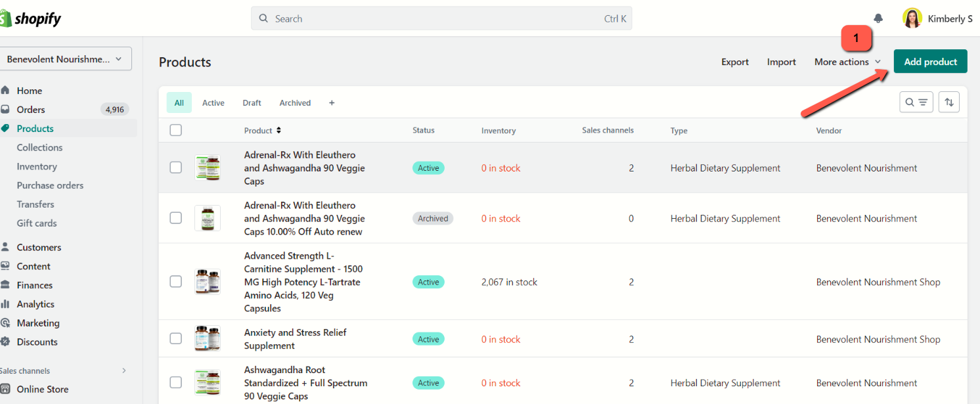The width and height of the screenshot is (980, 404).
Task: Click thumbnail of L-Carnitine Supplement product
Action: pyautogui.click(x=208, y=282)
